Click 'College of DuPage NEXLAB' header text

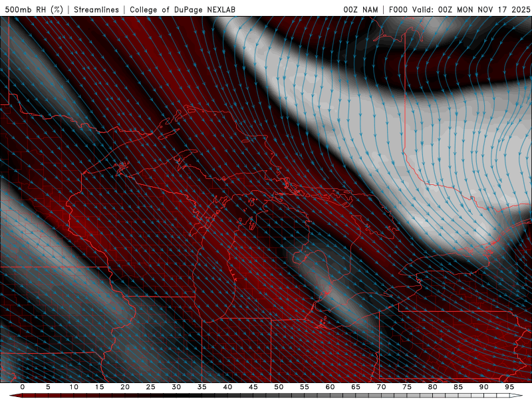pyautogui.click(x=182, y=9)
